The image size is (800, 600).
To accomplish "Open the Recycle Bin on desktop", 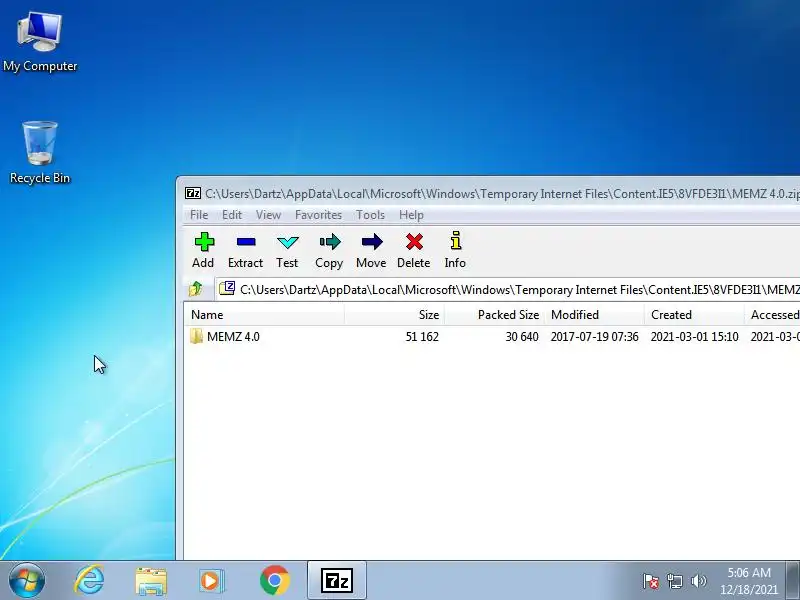I will 40,152.
